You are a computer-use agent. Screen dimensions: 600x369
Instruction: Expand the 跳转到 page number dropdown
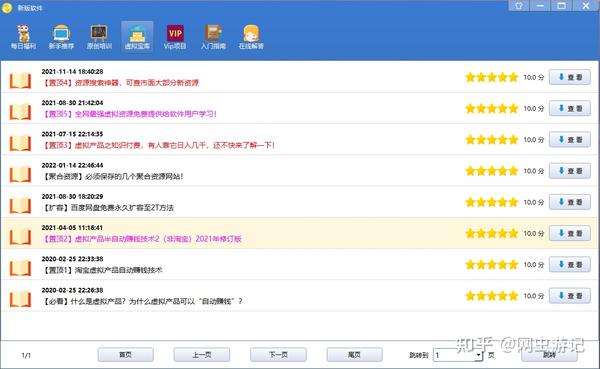click(x=478, y=355)
